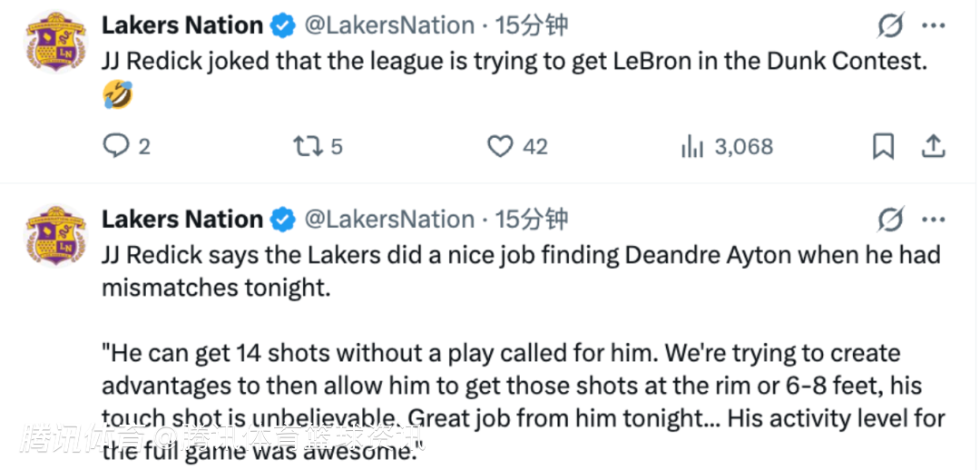Open more options on the Dunk Contest tweet
The height and width of the screenshot is (470, 980).
(x=934, y=25)
